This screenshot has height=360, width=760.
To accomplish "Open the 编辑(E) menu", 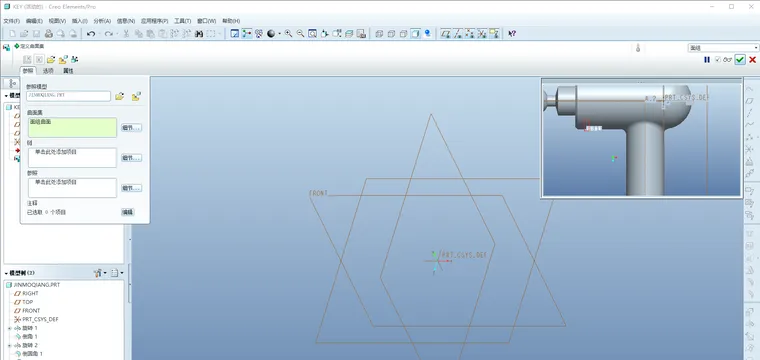I will click(34, 21).
